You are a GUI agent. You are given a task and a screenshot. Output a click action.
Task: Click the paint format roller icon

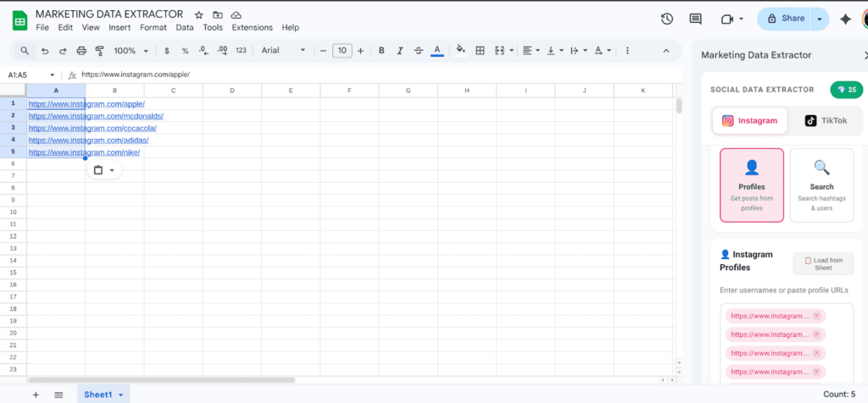99,51
